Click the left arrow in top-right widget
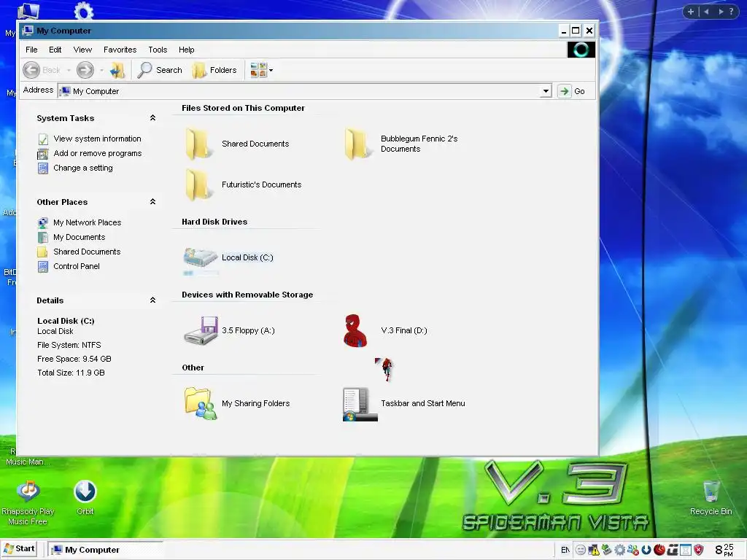 tap(706, 12)
